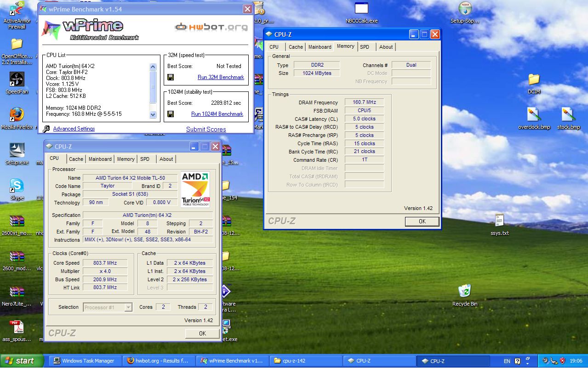This screenshot has width=588, height=369.
Task: Switch to hwbot.org Results taskbar button
Action: pos(159,361)
